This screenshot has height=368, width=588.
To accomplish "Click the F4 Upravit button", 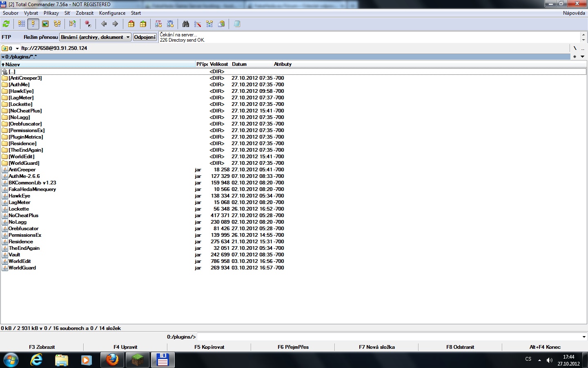I will 125,347.
